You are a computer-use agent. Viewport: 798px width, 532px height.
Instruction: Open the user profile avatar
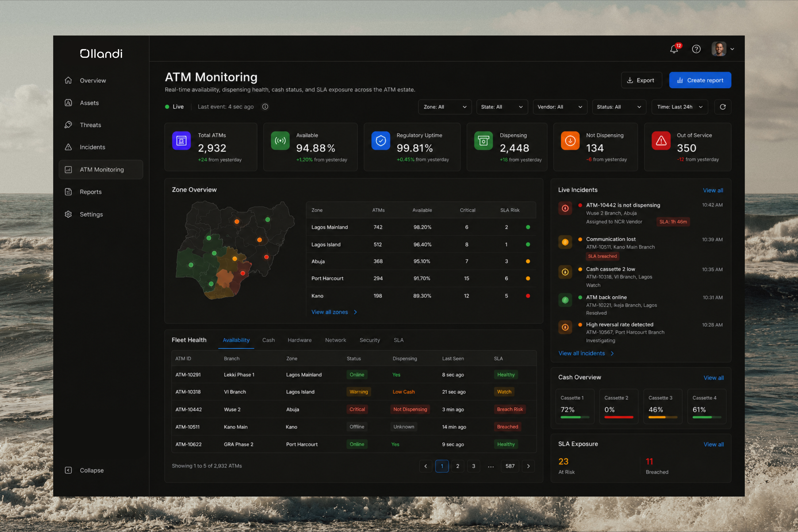[719, 49]
